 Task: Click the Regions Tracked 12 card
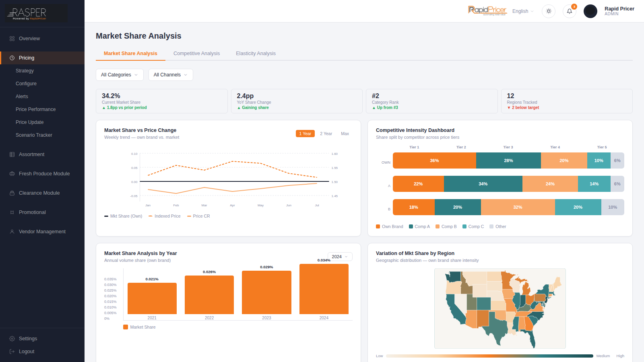click(x=567, y=101)
